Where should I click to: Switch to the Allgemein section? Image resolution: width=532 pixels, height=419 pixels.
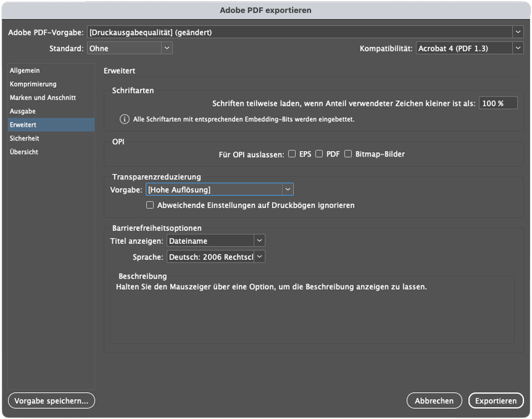51,71
